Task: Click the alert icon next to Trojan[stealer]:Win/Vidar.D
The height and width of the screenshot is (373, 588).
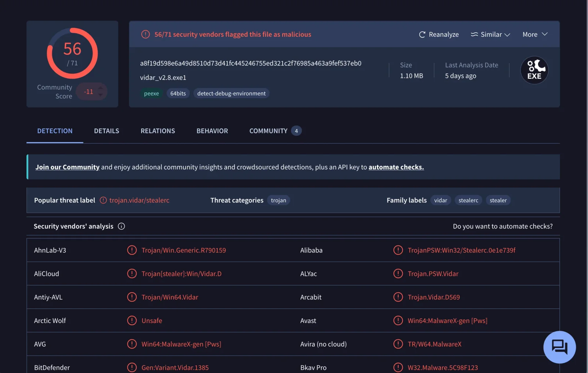Action: 132,274
